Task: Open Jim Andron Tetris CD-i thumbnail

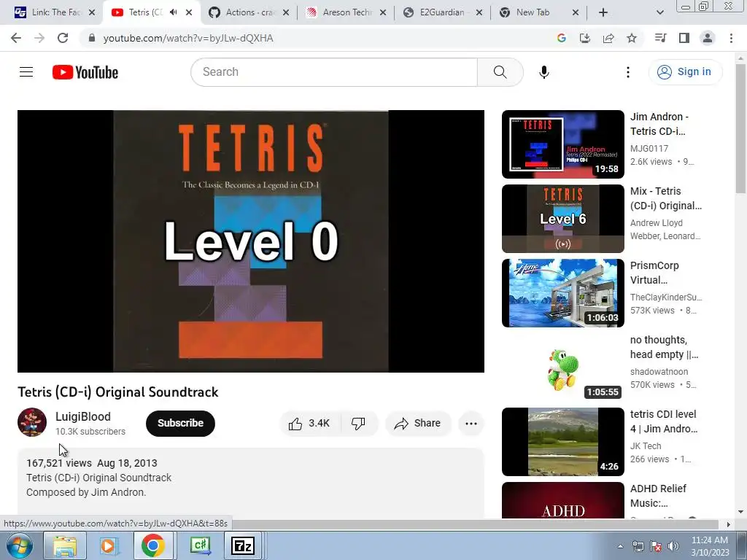Action: 563,144
